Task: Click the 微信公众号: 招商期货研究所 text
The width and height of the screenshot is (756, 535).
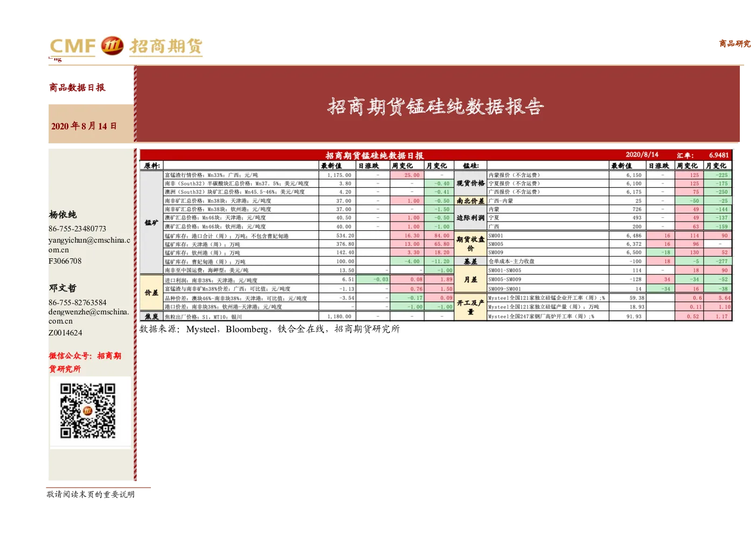Action: coord(85,362)
